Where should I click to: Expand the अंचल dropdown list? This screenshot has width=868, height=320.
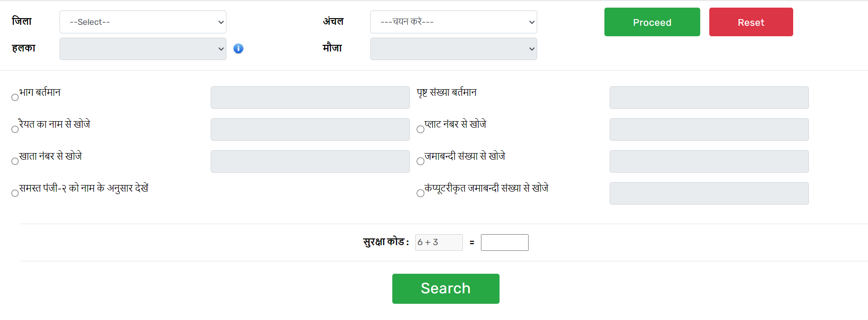point(453,22)
